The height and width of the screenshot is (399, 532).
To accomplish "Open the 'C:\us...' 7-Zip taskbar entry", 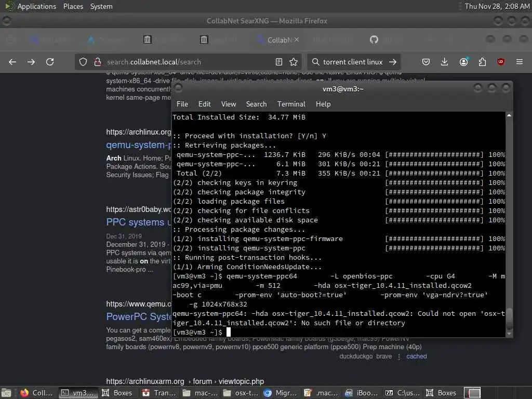I will [403, 393].
